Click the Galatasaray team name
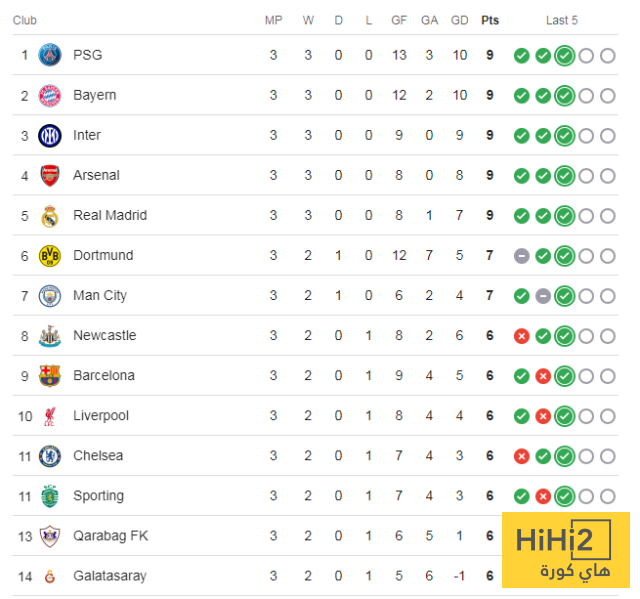This screenshot has height=599, width=640. [x=109, y=575]
